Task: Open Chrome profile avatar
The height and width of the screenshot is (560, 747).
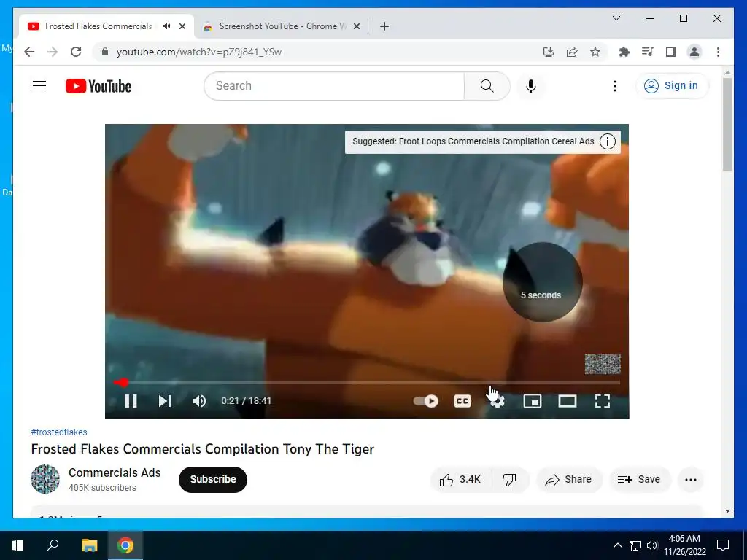Action: [694, 52]
